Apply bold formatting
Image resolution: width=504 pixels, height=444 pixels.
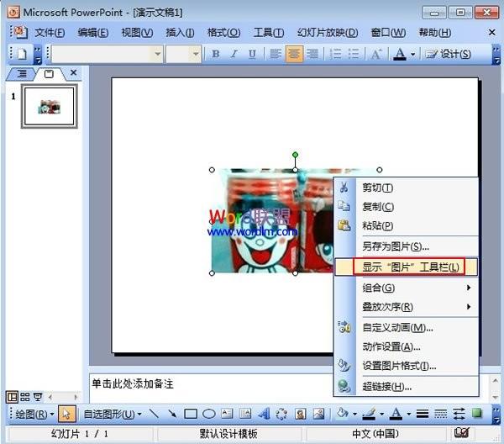coord(216,54)
